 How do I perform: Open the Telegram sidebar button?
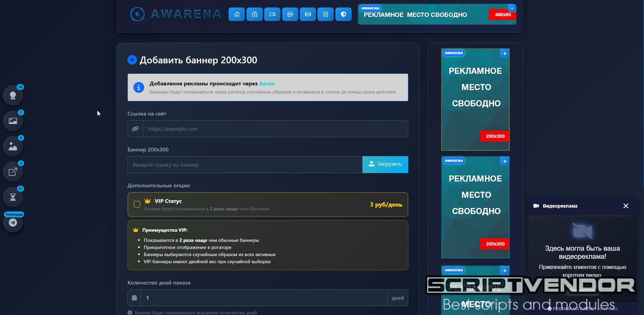(x=13, y=223)
